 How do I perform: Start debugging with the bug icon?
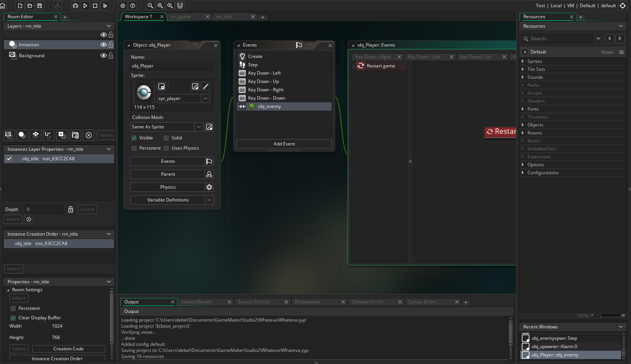[x=75, y=6]
